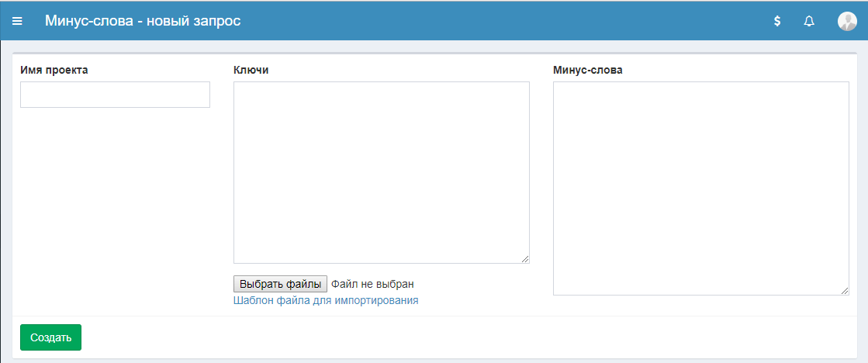Image resolution: width=868 pixels, height=363 pixels.
Task: Click inside the Ключи text area
Action: 381,172
